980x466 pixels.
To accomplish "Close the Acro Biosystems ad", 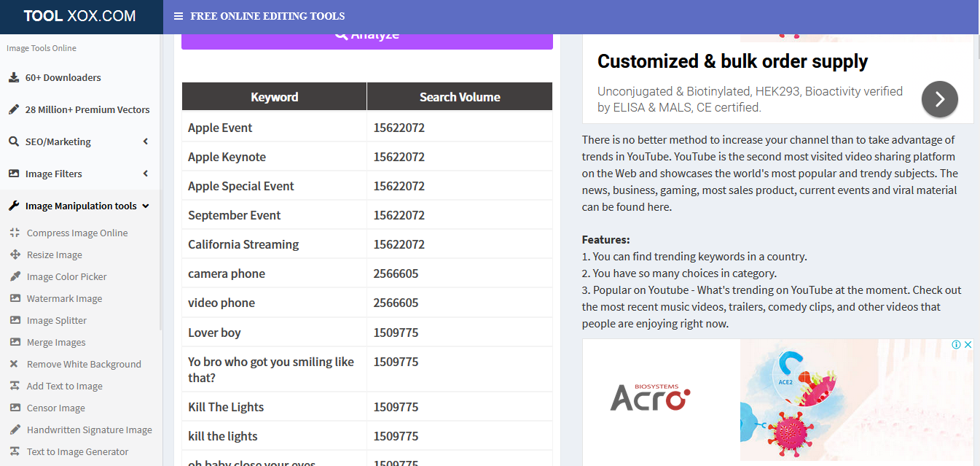I will [x=968, y=345].
